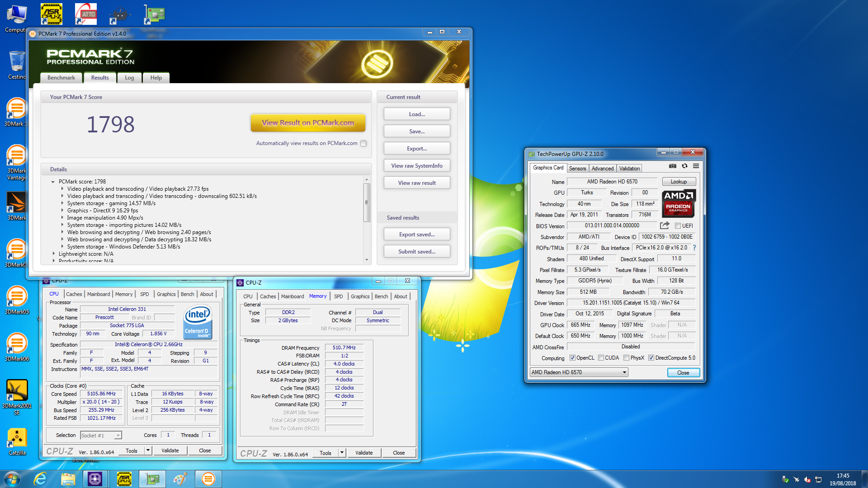
Task: Open SPD tab in CPU-Z Memory window
Action: click(x=339, y=296)
